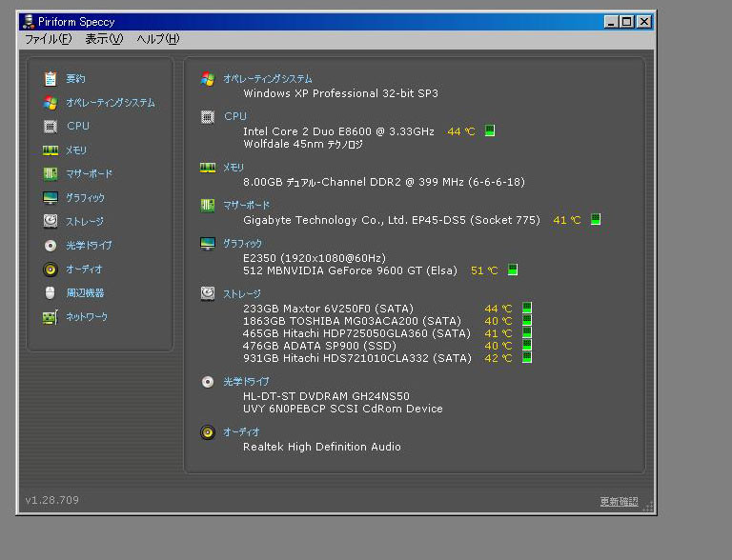Image resolution: width=732 pixels, height=560 pixels.
Task: Click the temperature indicator for Hitachi HDS721010CLA332
Action: coord(527,357)
